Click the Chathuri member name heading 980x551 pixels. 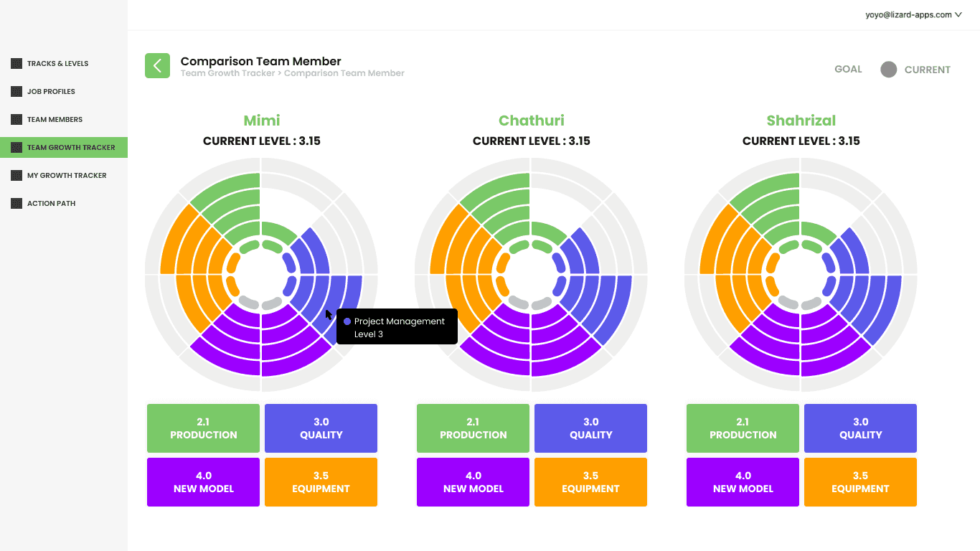pos(532,121)
